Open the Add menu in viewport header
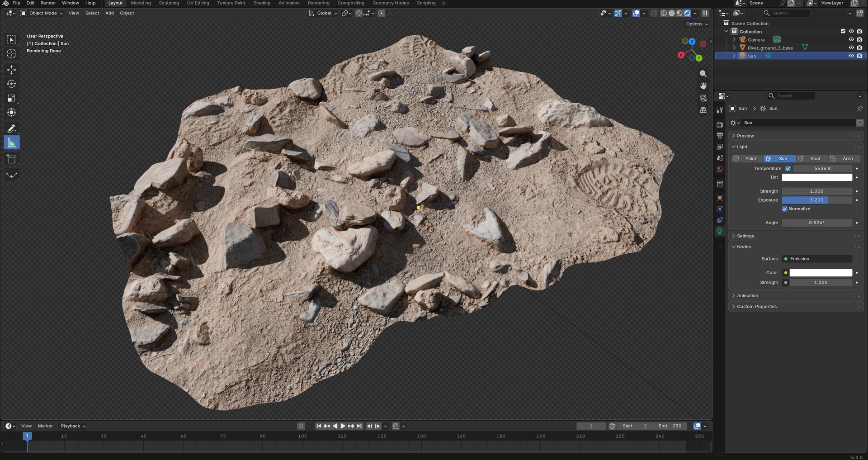 (x=109, y=13)
